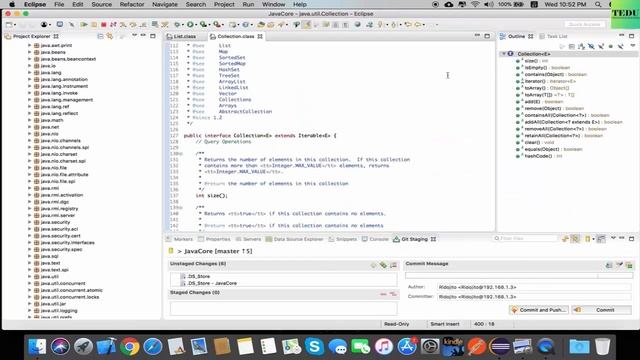Image resolution: width=640 pixels, height=360 pixels.
Task: Open Run button dropdown arrow
Action: (196, 25)
